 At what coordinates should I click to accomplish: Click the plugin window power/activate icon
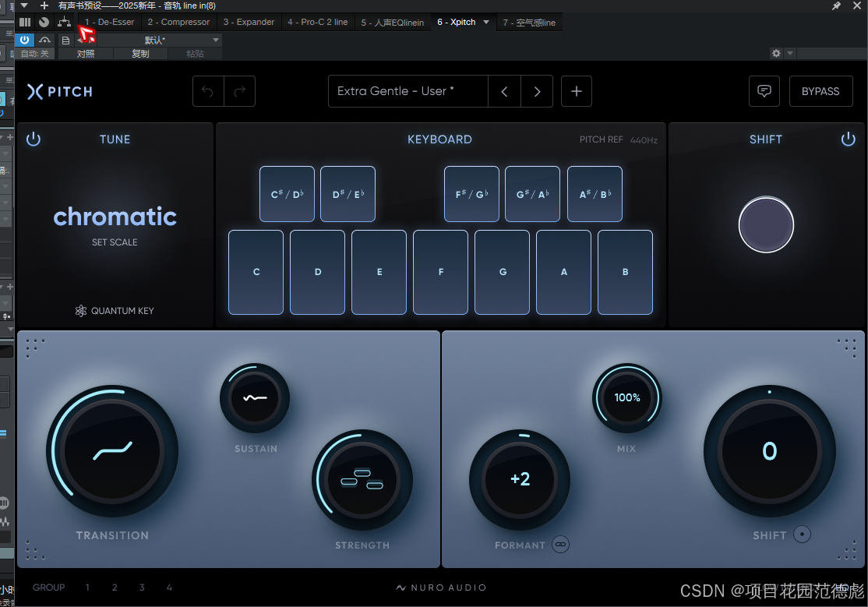24,40
